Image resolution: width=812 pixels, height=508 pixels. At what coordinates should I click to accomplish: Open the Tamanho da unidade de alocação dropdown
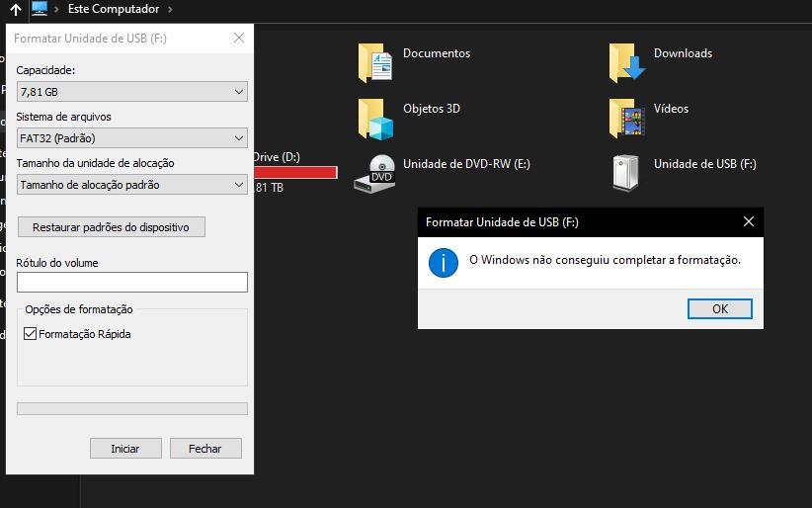point(132,185)
